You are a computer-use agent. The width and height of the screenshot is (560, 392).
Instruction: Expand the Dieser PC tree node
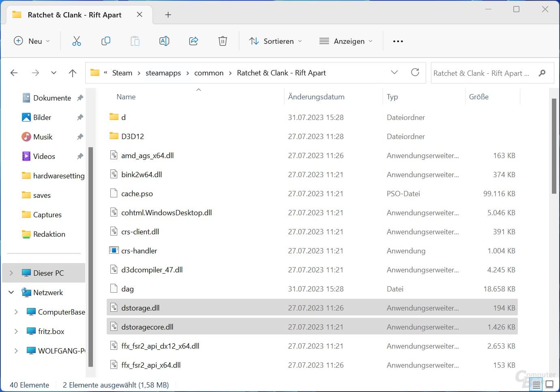point(11,273)
